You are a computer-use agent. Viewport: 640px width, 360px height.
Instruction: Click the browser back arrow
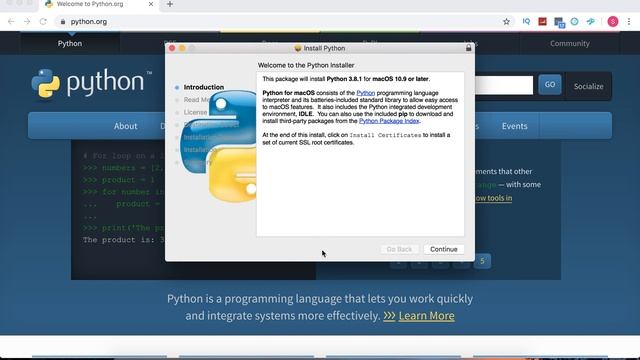coord(11,22)
